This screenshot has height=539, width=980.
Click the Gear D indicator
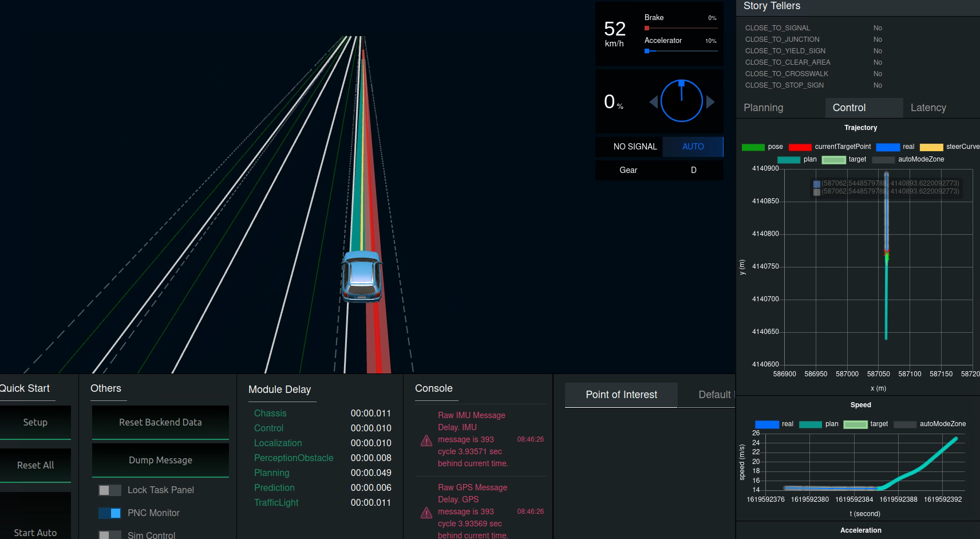pyautogui.click(x=659, y=170)
